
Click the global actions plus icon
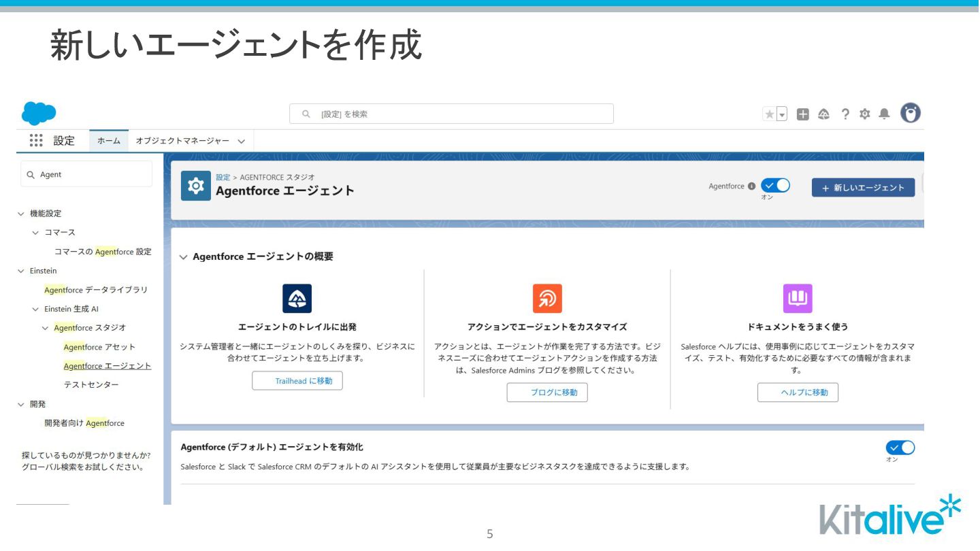(803, 114)
